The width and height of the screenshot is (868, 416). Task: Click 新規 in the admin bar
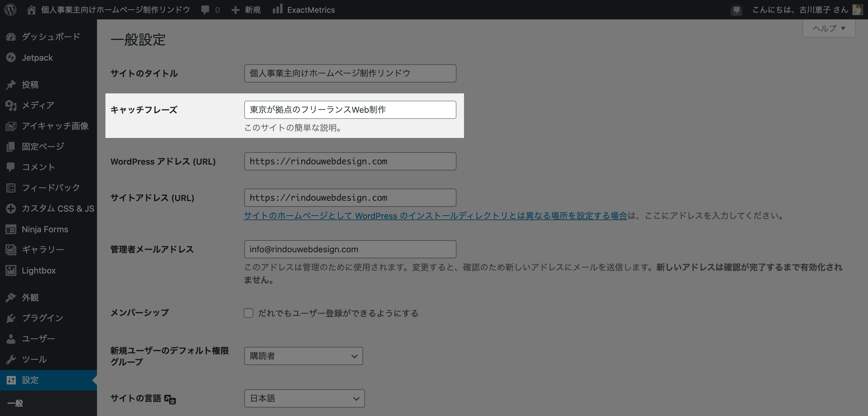pyautogui.click(x=253, y=10)
